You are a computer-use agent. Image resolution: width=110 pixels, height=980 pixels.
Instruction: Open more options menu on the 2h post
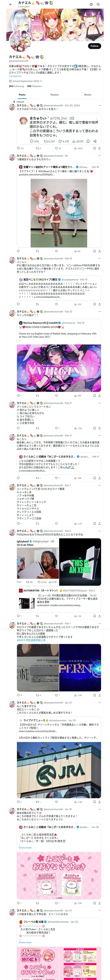coord(99,156)
